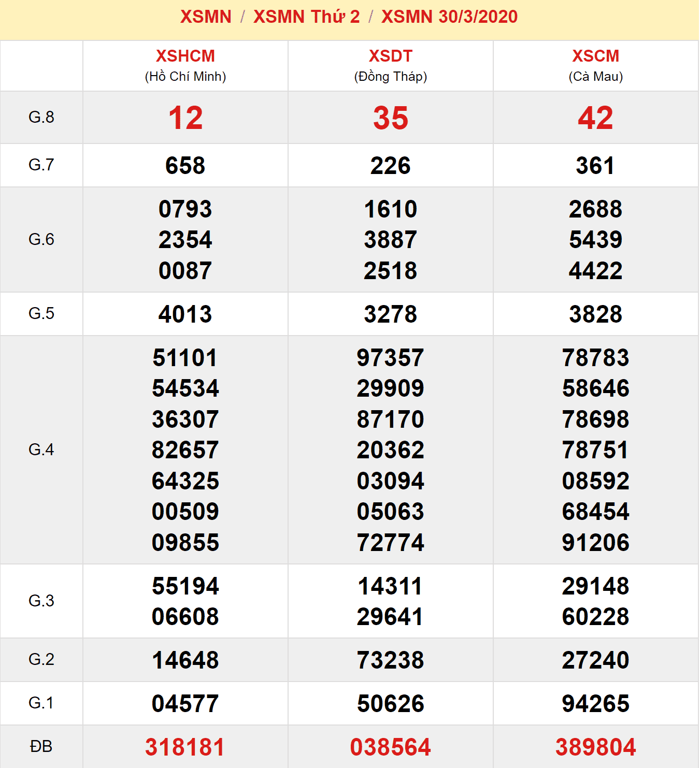Open the XSHCM column header link
The height and width of the screenshot is (768, 700).
(x=185, y=56)
